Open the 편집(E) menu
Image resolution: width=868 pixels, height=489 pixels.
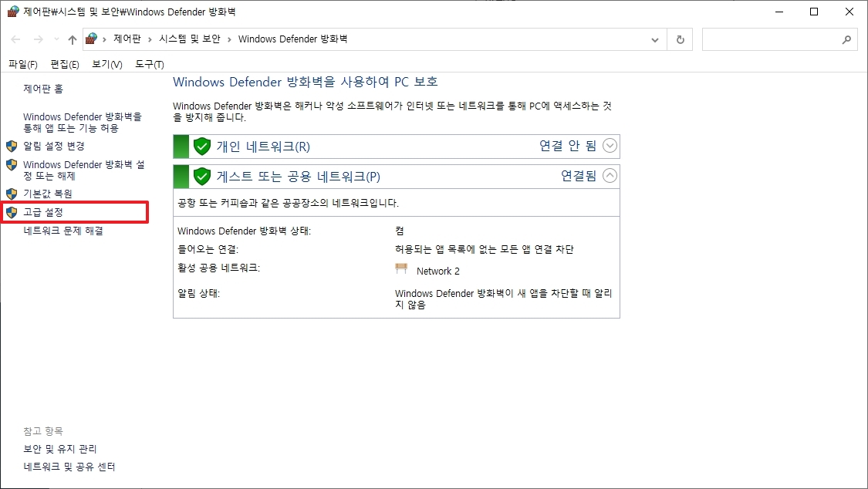65,64
